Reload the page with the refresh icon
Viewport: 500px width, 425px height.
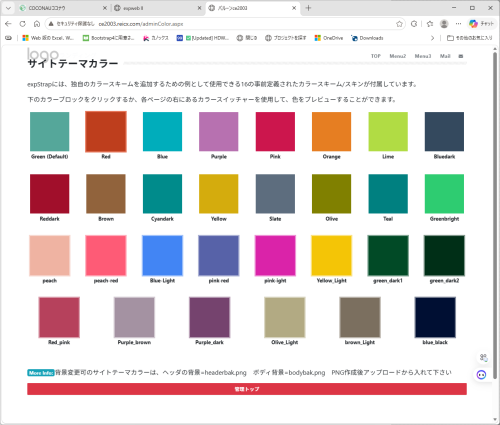click(x=22, y=24)
